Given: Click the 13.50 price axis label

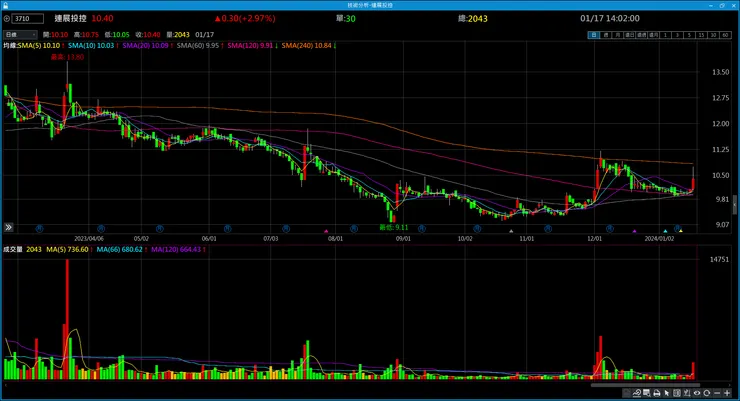Looking at the screenshot, I should click(x=720, y=72).
